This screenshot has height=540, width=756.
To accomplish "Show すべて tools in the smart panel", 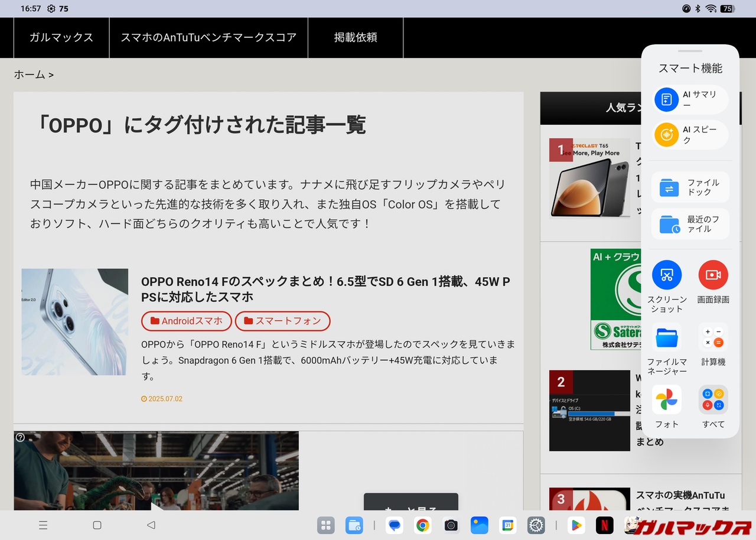I will [x=713, y=400].
